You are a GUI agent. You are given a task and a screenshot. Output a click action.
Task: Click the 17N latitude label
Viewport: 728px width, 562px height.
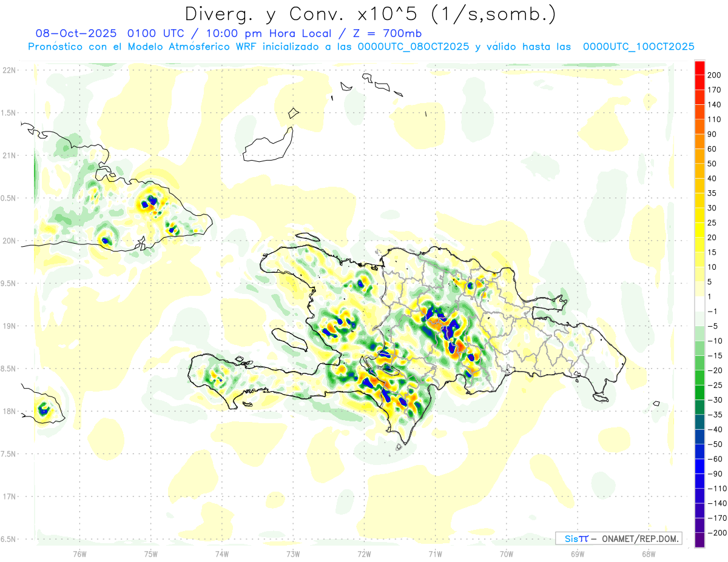click(x=8, y=497)
